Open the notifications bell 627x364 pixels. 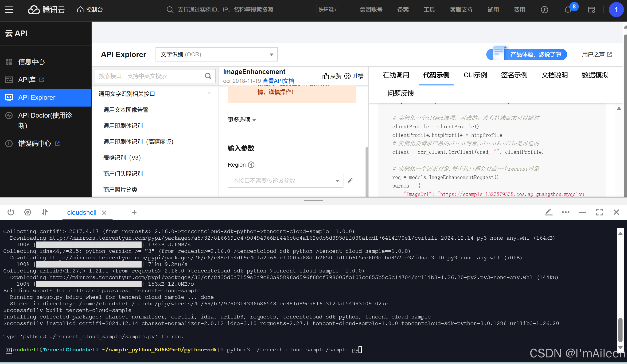(x=568, y=10)
